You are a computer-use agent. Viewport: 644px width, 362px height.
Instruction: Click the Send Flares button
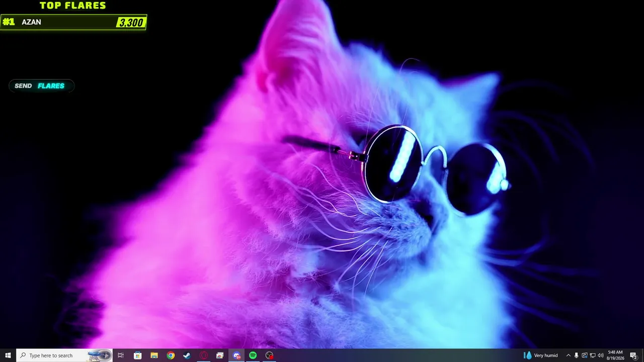tap(41, 86)
